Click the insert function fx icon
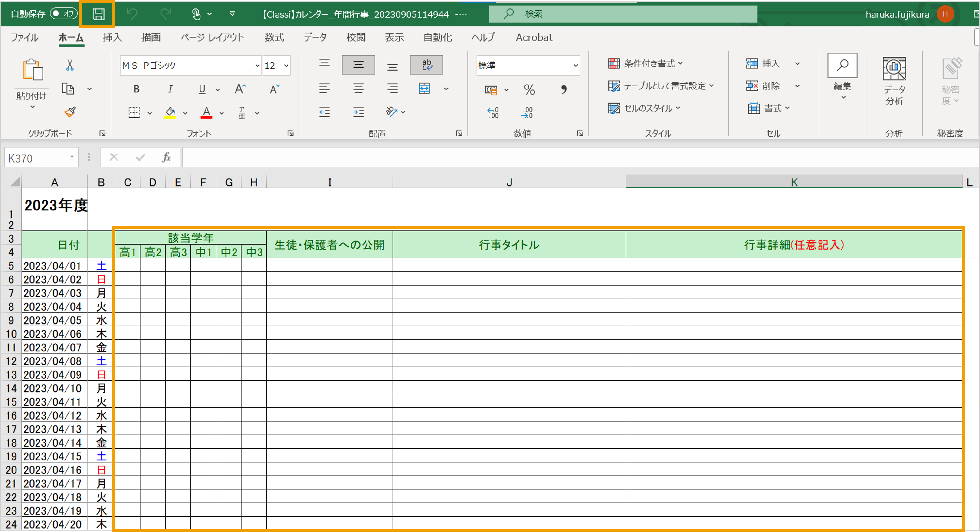980x532 pixels. pyautogui.click(x=166, y=157)
